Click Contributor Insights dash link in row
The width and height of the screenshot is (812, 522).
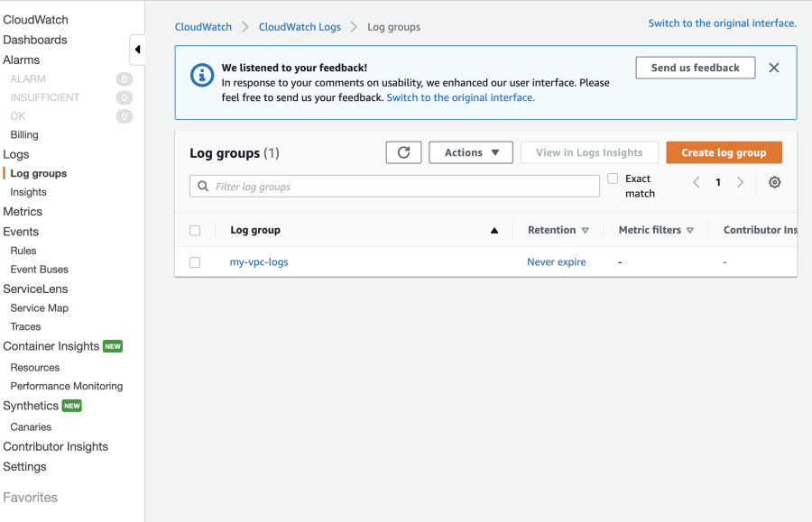[x=724, y=262]
